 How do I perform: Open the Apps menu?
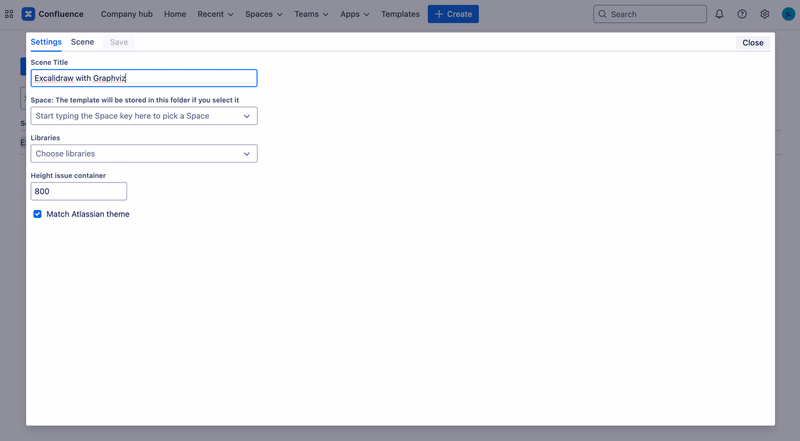click(x=355, y=14)
